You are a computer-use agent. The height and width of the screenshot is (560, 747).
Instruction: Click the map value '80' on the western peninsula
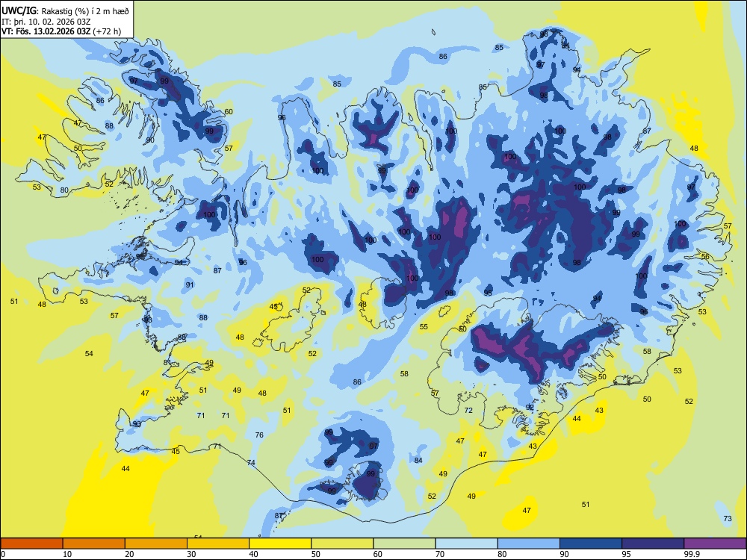(64, 190)
